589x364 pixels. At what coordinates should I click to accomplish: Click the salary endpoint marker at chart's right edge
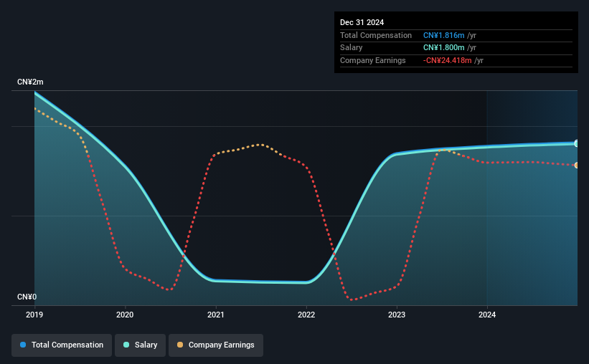click(x=576, y=143)
